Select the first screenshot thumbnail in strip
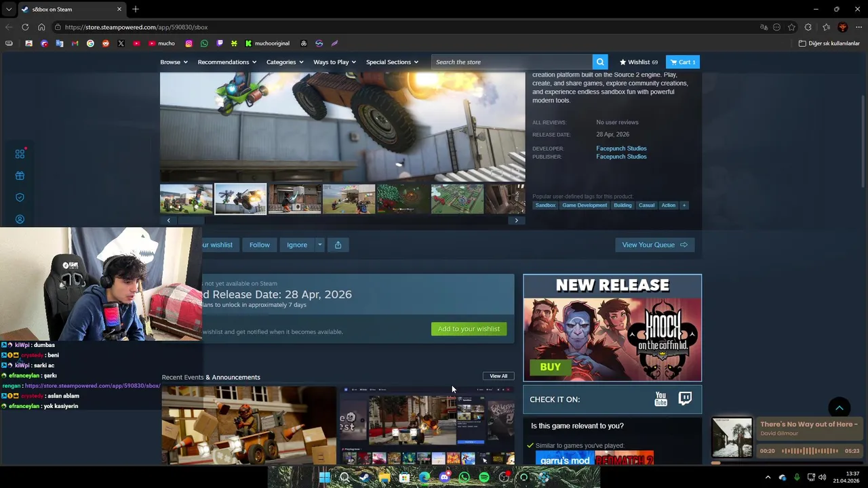Image resolution: width=868 pixels, height=488 pixels. click(x=186, y=199)
